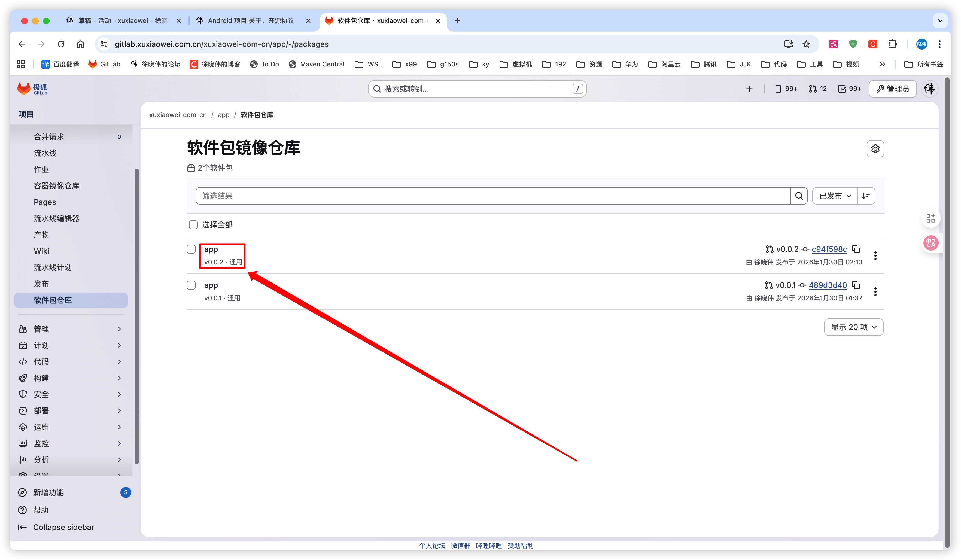This screenshot has width=961, height=560.
Task: Copy commit SHA c94f598c with copy icon
Action: coord(856,249)
